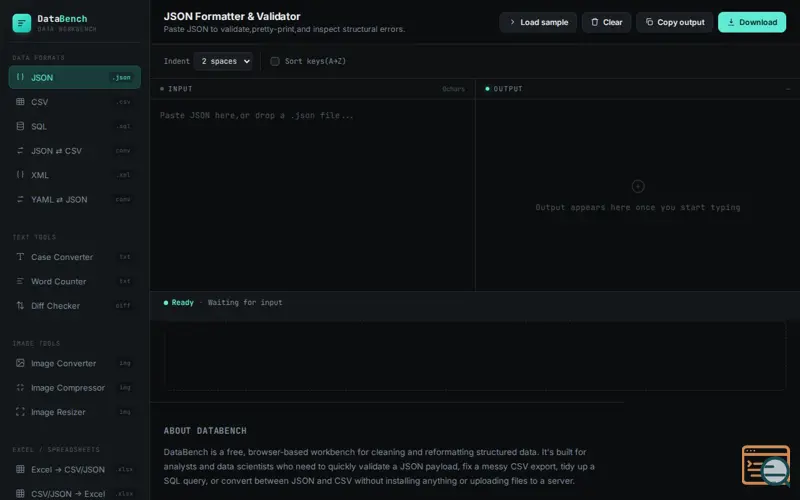Click the DataBench brand name
800x500 pixels.
(62, 19)
